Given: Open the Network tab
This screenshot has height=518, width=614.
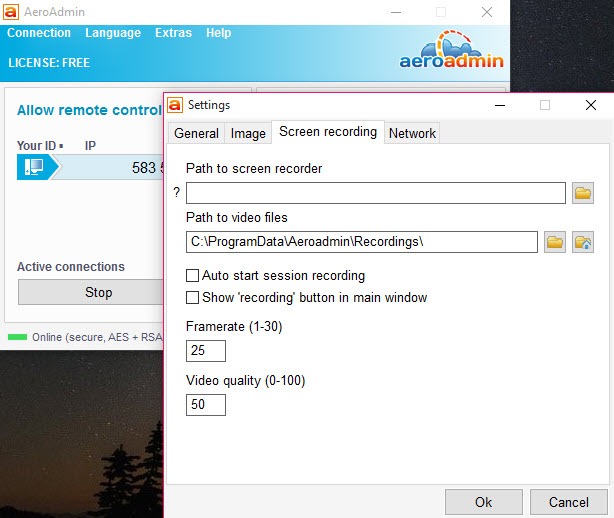Looking at the screenshot, I should click(412, 134).
